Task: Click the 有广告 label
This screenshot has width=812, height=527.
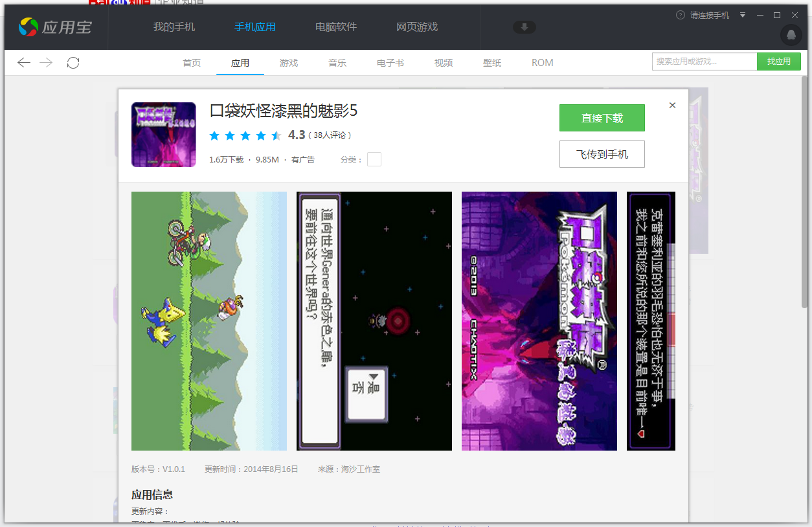Action: (303, 159)
